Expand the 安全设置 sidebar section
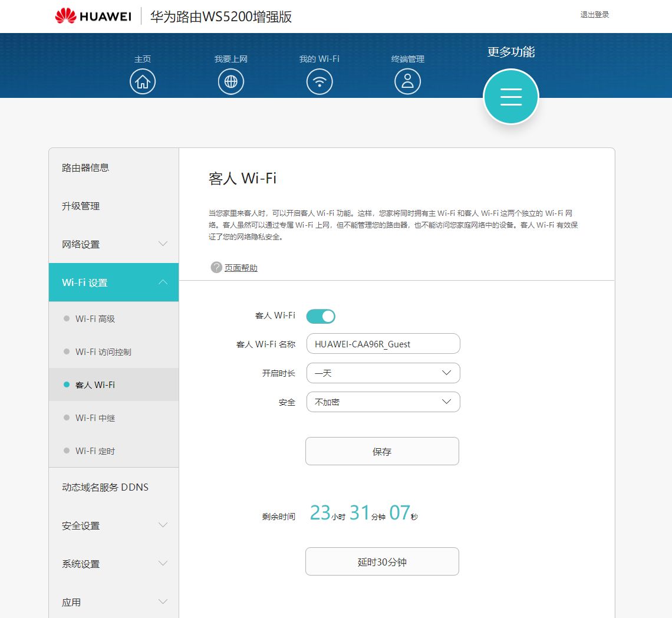Image resolution: width=672 pixels, height=618 pixels. coord(114,525)
